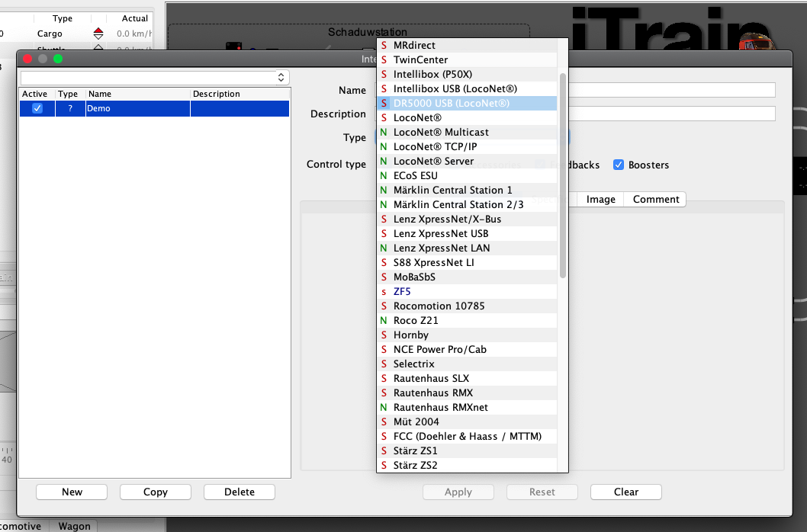Pick the plain LocoNet® entry

point(467,117)
